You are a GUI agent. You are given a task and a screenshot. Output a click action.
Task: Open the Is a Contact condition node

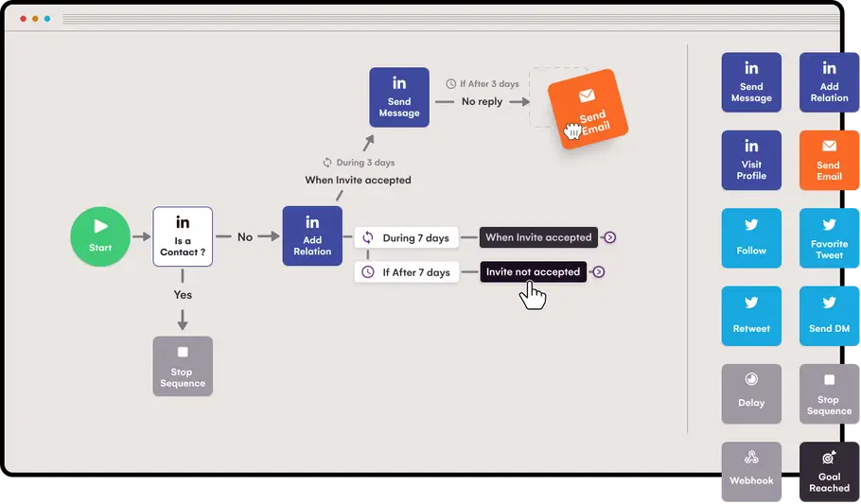[x=183, y=236]
